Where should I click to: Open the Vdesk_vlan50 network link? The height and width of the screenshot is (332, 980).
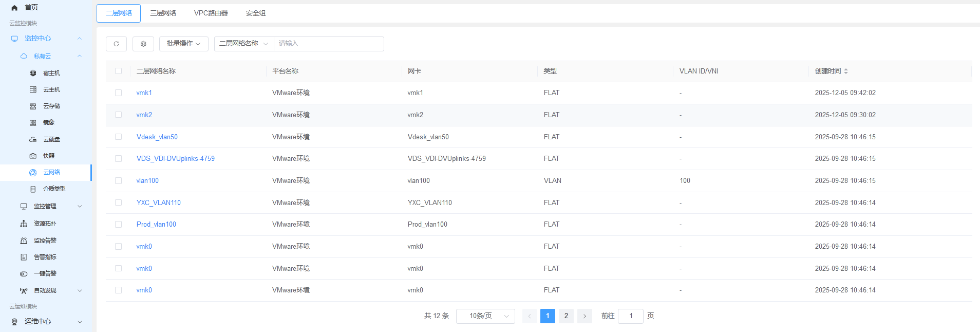tap(157, 137)
